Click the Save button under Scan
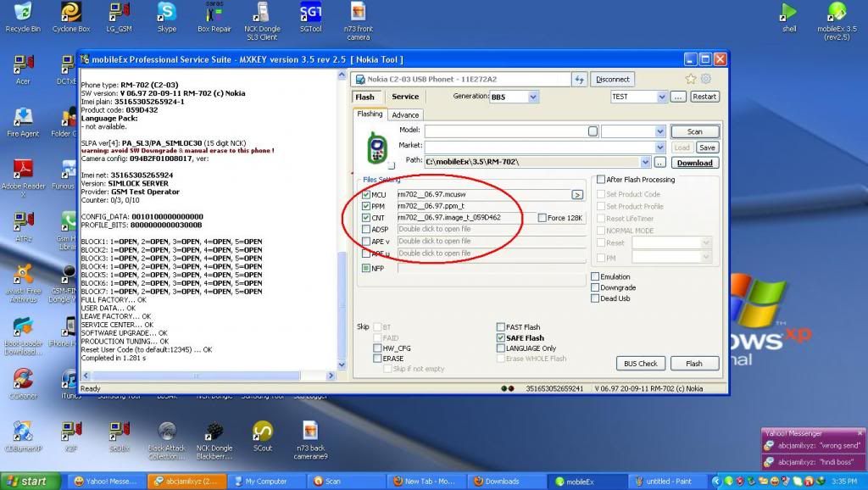 (707, 148)
